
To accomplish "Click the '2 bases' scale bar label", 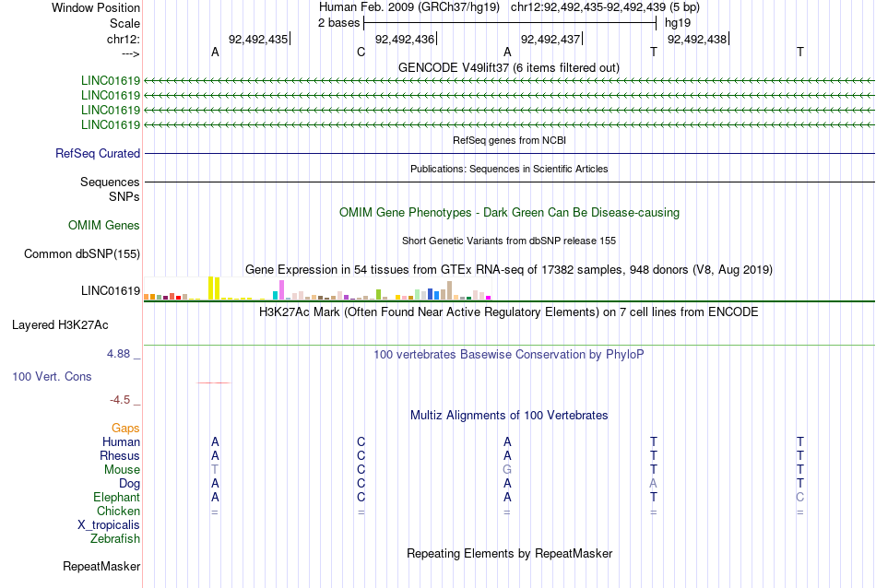I will pos(338,23).
